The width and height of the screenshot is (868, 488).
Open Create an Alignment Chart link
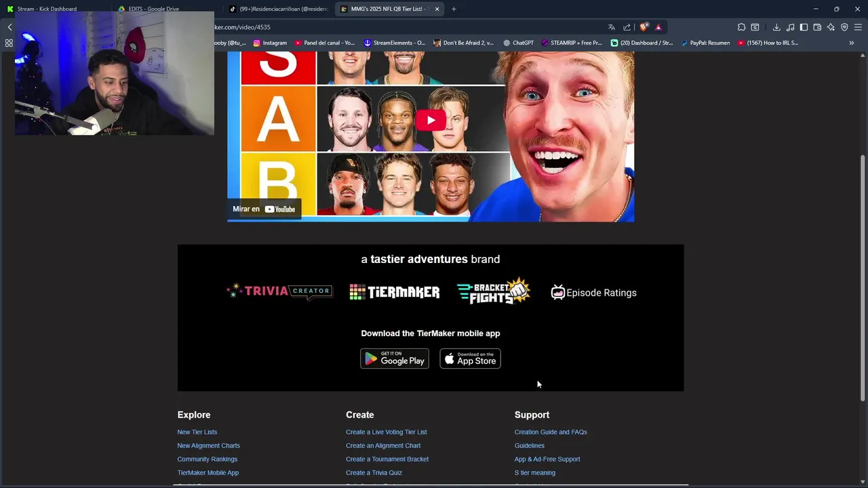383,445
